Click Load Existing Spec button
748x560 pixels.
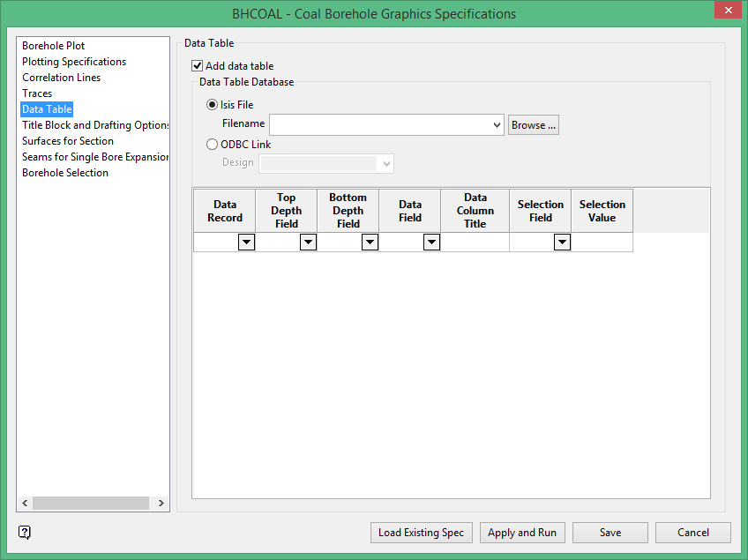[x=422, y=533]
